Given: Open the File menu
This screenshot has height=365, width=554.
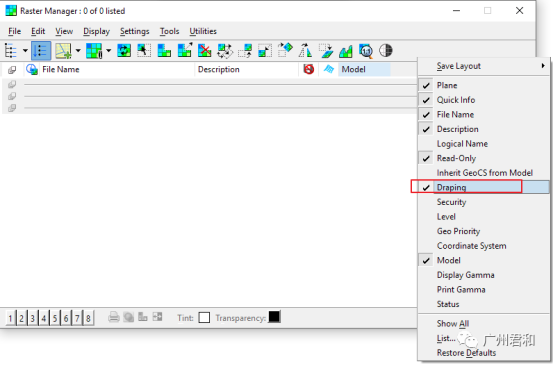Looking at the screenshot, I should [x=14, y=31].
